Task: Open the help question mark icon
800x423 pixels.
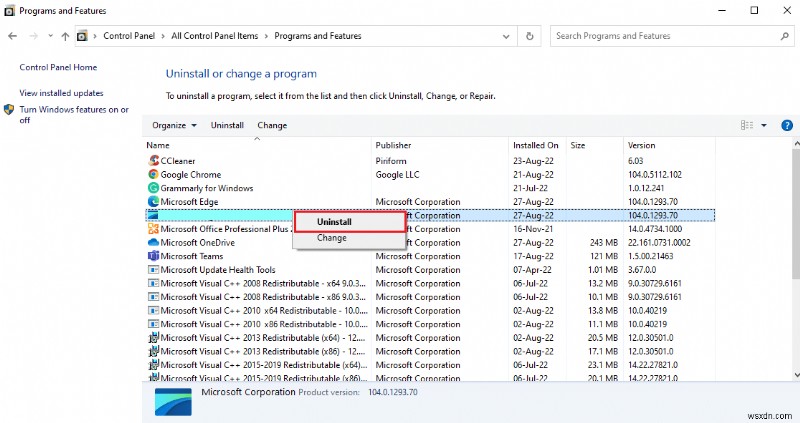Action: pyautogui.click(x=787, y=125)
